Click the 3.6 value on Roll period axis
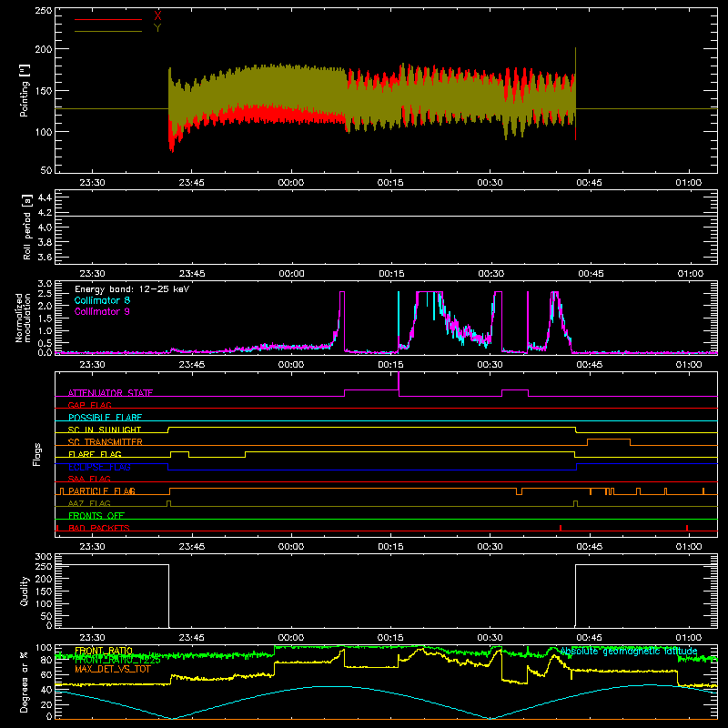 click(x=45, y=257)
